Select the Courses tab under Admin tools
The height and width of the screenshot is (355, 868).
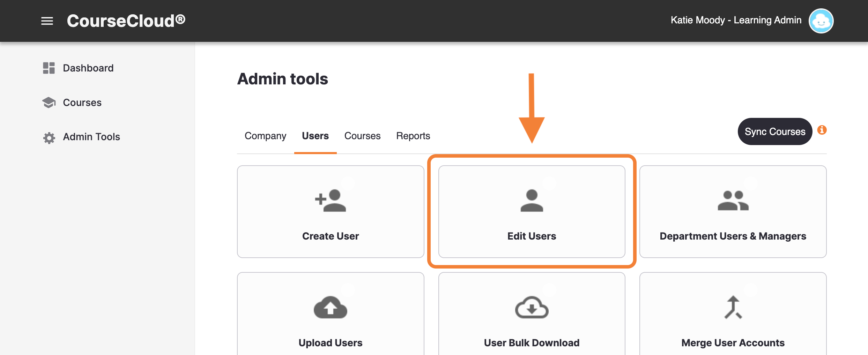coord(362,136)
